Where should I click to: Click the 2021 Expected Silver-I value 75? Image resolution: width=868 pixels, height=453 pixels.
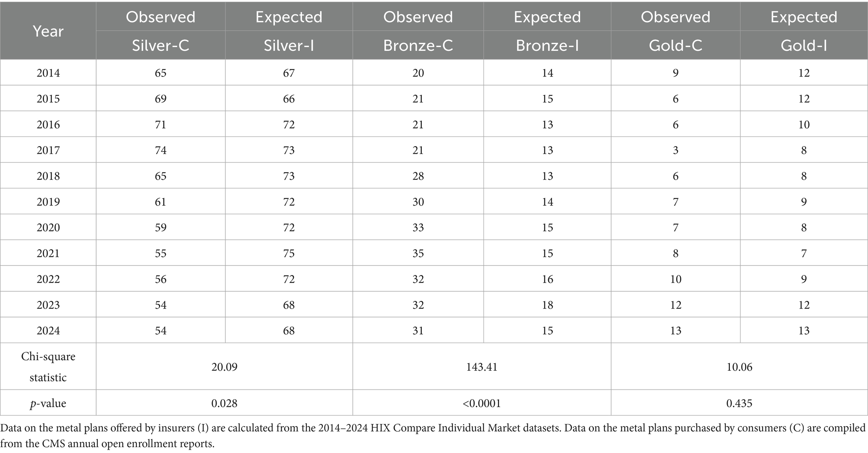[289, 253]
